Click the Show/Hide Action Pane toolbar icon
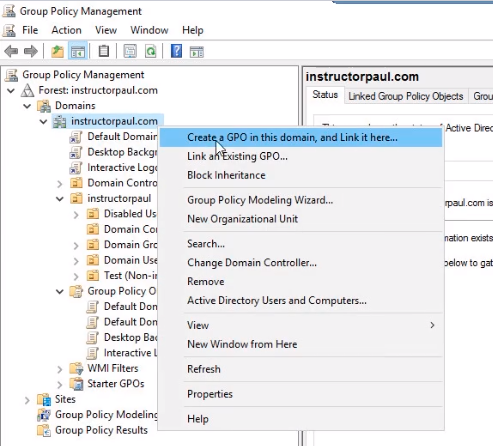The width and height of the screenshot is (493, 446). (197, 52)
